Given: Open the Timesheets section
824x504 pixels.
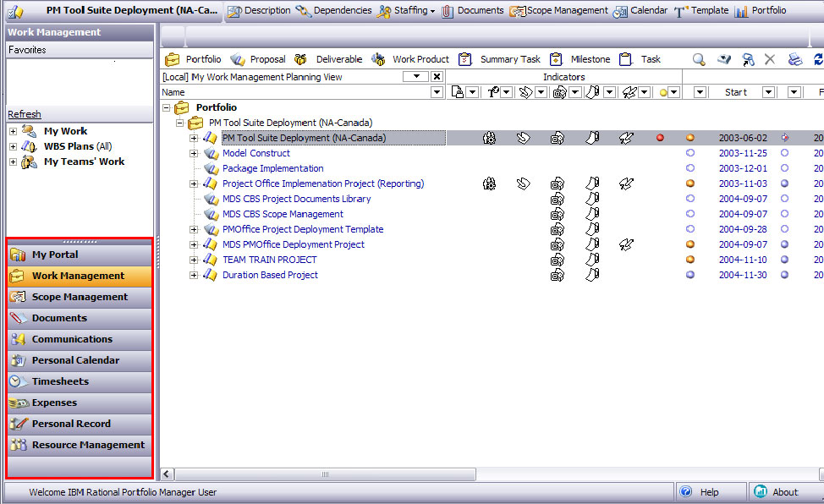Looking at the screenshot, I should [80, 381].
